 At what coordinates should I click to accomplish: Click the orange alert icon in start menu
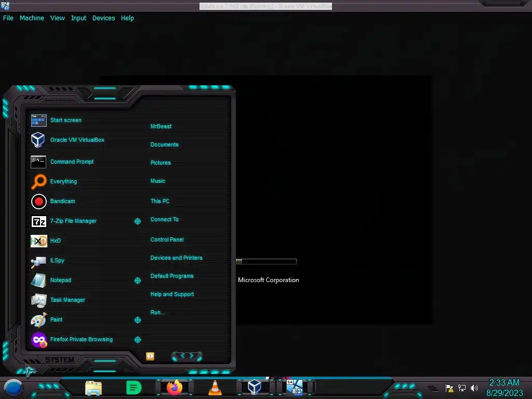(x=150, y=356)
